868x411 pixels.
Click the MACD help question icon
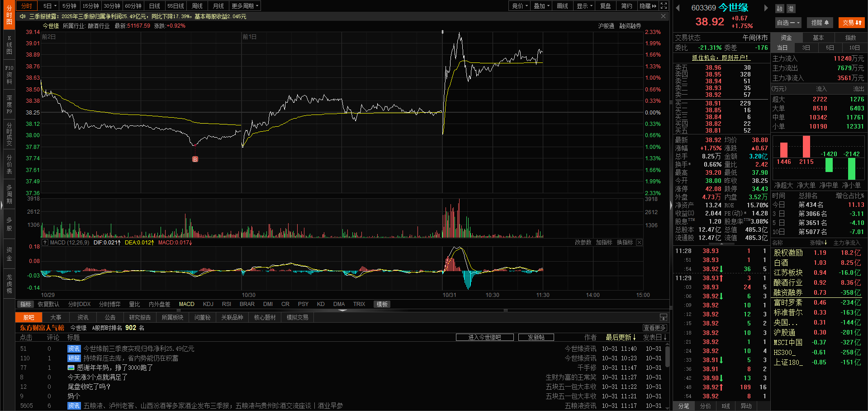(45, 243)
